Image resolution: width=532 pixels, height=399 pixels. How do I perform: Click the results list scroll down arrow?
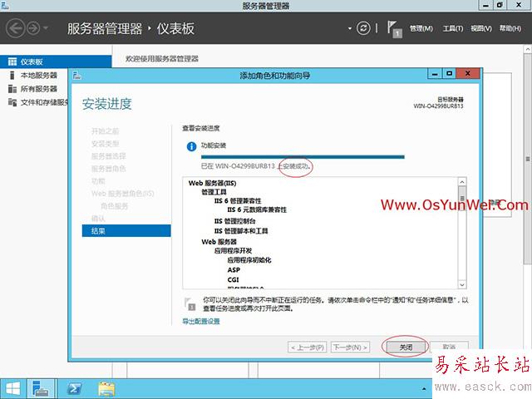[x=462, y=284]
